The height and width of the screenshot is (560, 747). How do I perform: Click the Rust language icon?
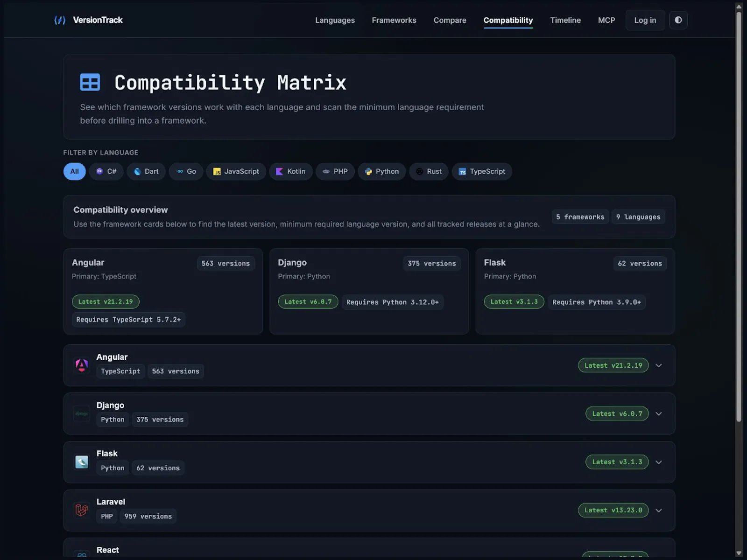point(420,171)
